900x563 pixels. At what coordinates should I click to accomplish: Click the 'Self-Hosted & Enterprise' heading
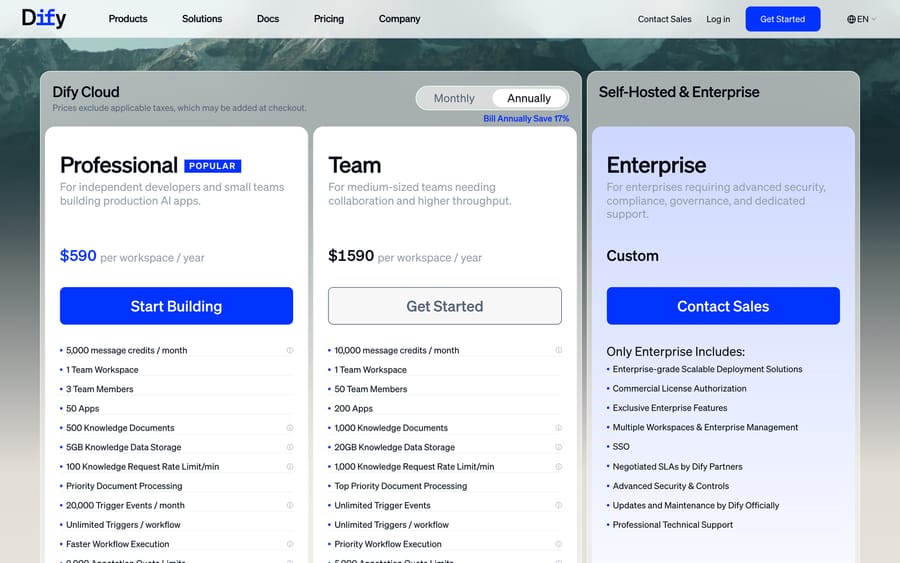(679, 92)
